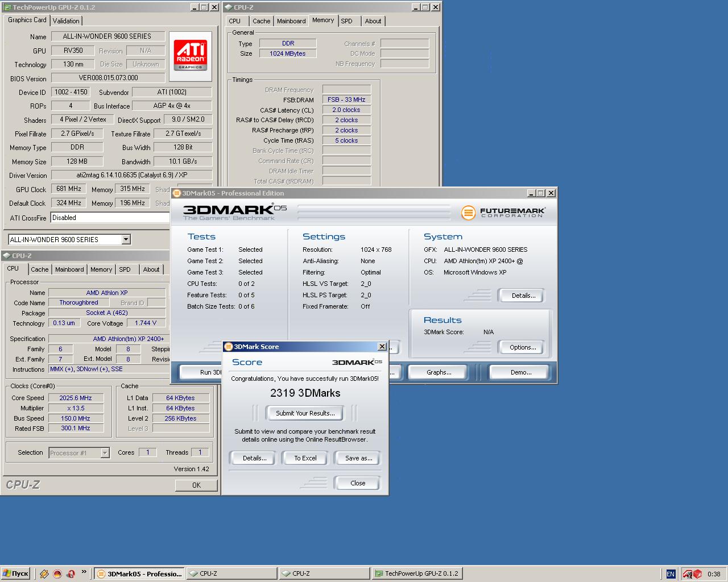Viewport: 728px width, 582px height.
Task: Click the 3DMark05 Professional Edition title bar icon
Action: [x=176, y=193]
